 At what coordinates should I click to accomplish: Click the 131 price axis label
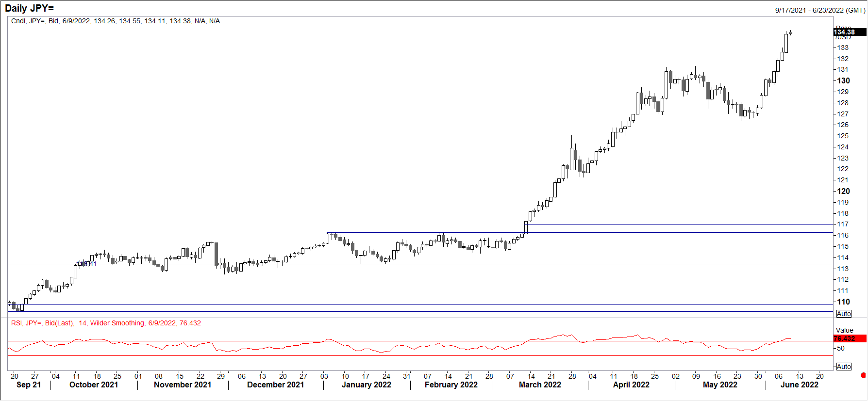pyautogui.click(x=843, y=69)
